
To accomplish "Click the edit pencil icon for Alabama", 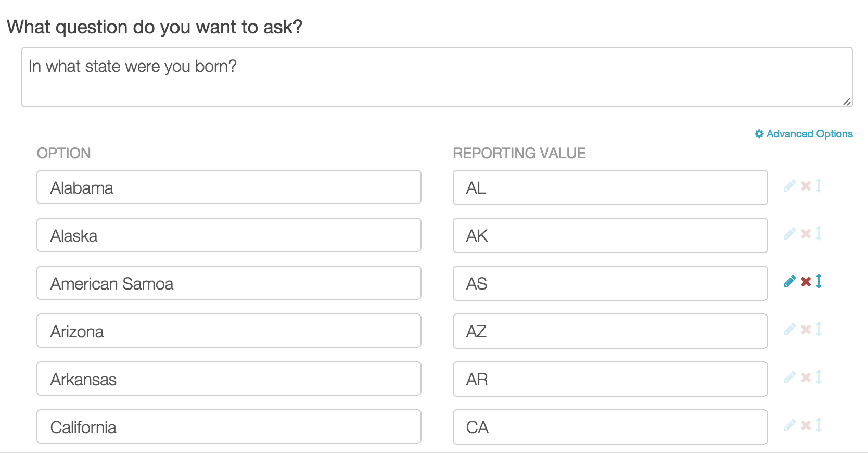I will point(789,186).
